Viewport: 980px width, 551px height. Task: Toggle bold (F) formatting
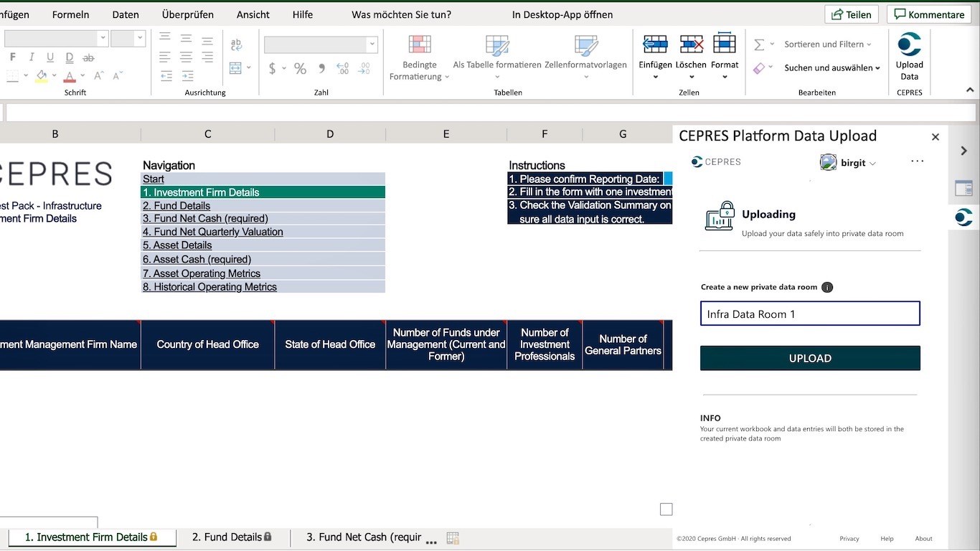tap(12, 57)
